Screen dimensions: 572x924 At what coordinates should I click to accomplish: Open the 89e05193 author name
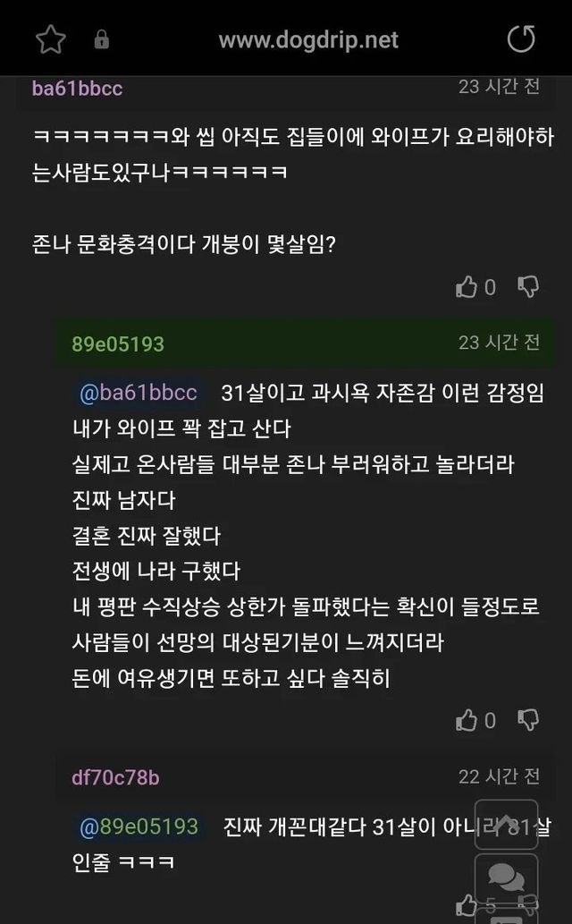(x=118, y=344)
